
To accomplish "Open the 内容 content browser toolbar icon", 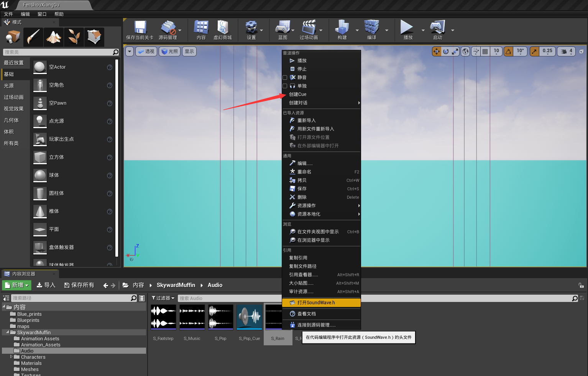I will pos(201,30).
